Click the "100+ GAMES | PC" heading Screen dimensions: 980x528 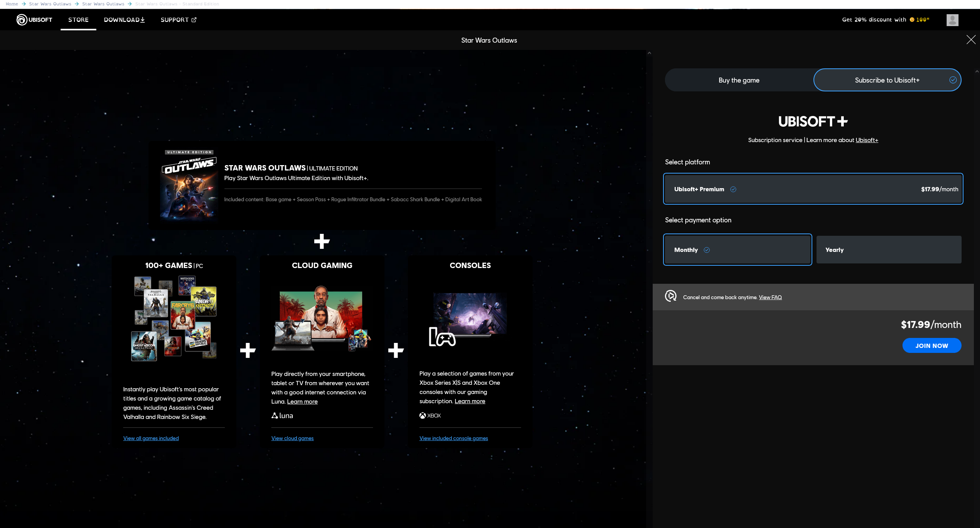click(174, 265)
